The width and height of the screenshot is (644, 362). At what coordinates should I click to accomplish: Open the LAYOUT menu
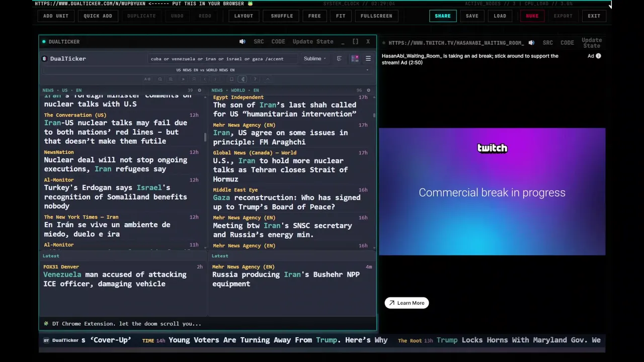pos(244,16)
